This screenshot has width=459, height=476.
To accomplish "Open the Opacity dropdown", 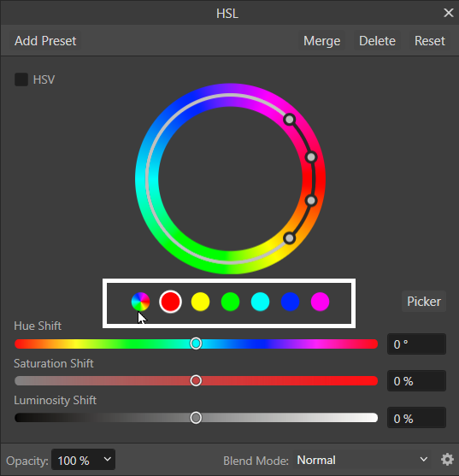I will (83, 460).
